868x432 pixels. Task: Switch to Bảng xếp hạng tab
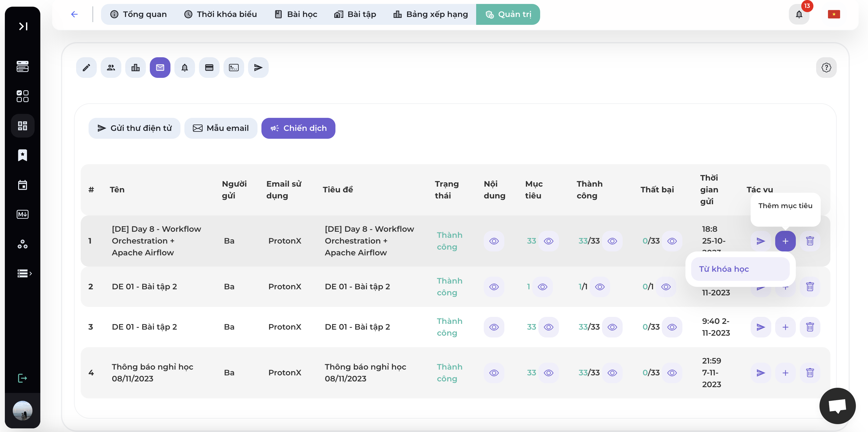(431, 14)
